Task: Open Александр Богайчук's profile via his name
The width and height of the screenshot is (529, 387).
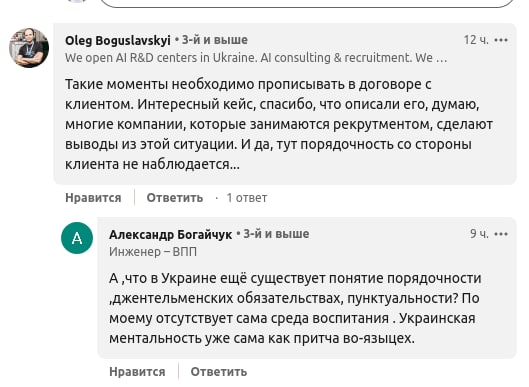Action: click(x=170, y=234)
